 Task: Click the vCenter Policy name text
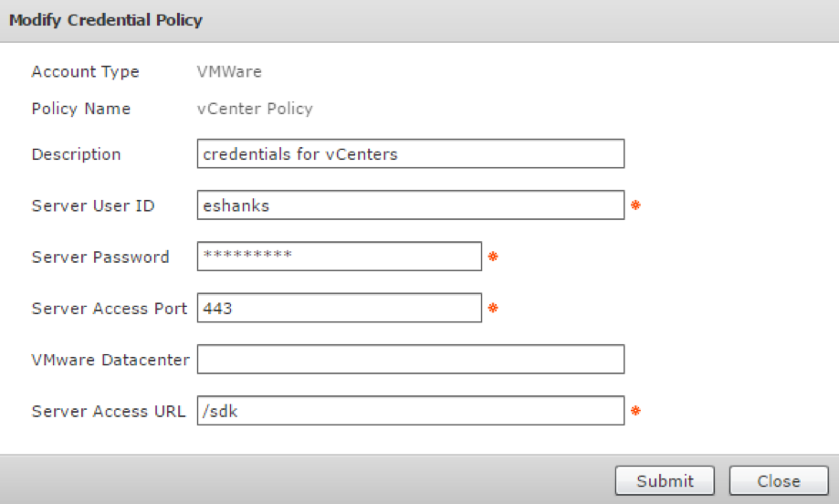coord(255,109)
